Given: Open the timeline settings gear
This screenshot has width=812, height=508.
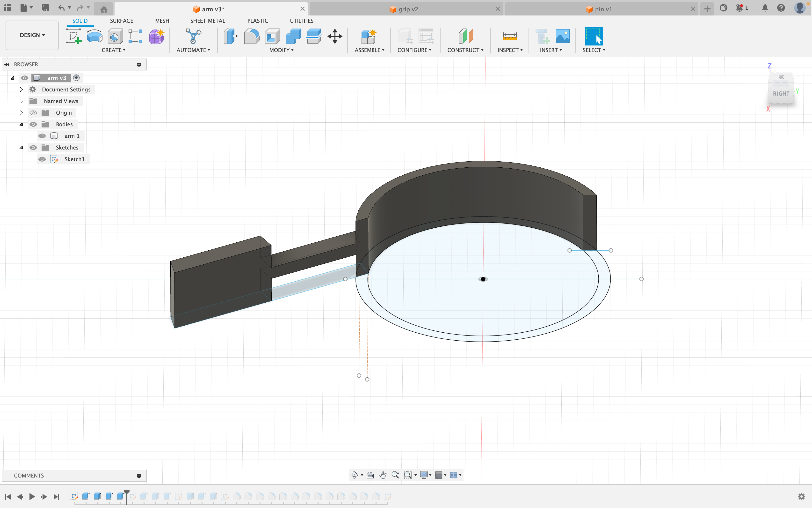Looking at the screenshot, I should click(x=801, y=497).
